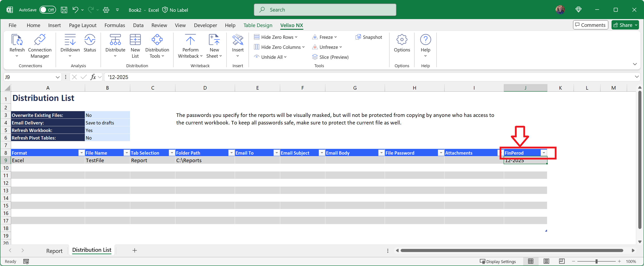Expand the Name Box dropdown arrow
Viewport: 644px width, 266px height.
[x=58, y=77]
